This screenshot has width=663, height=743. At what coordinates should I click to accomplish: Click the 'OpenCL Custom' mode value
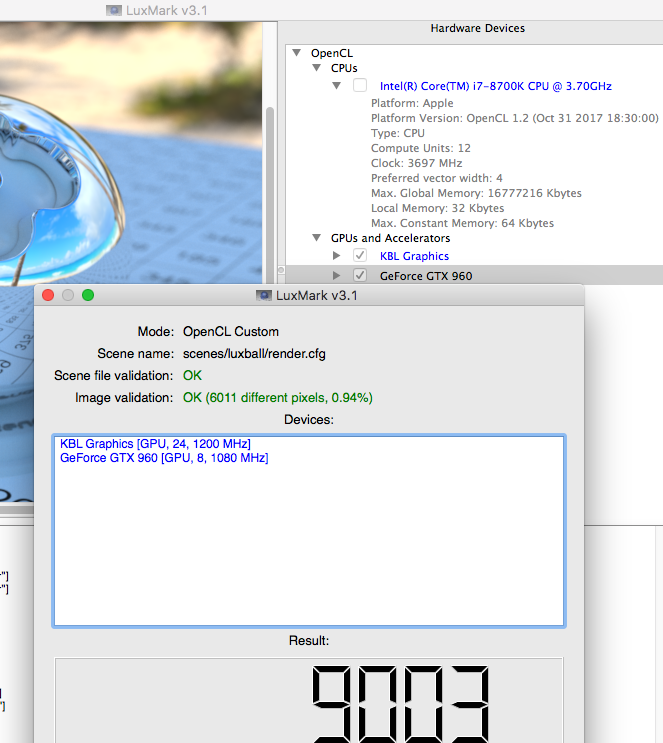coord(231,331)
